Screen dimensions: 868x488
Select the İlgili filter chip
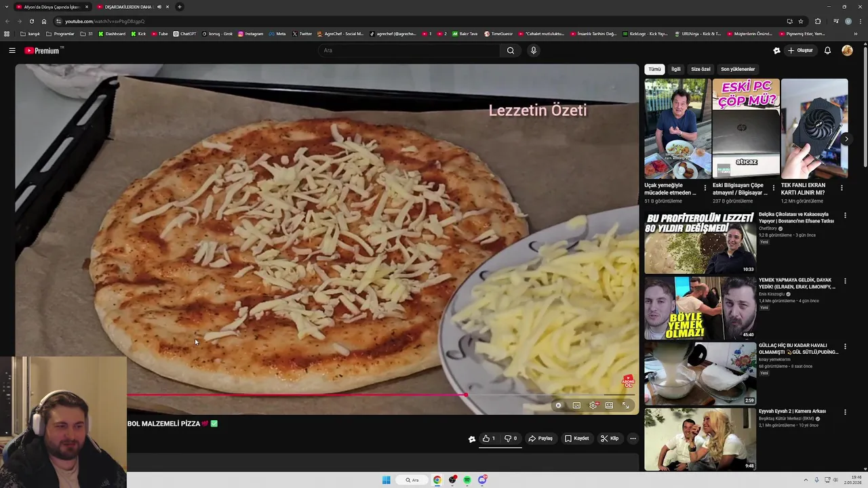(676, 69)
